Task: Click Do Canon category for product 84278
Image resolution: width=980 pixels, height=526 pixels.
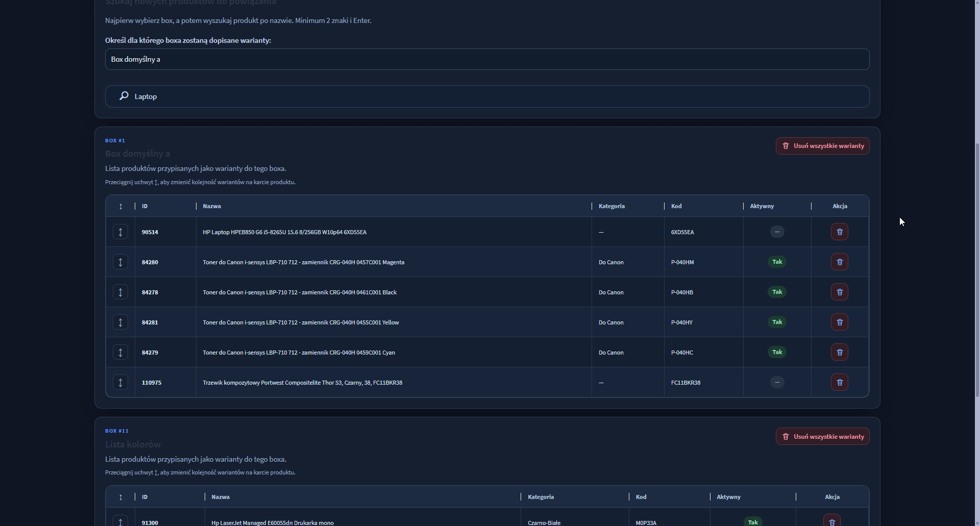Action: 611,292
